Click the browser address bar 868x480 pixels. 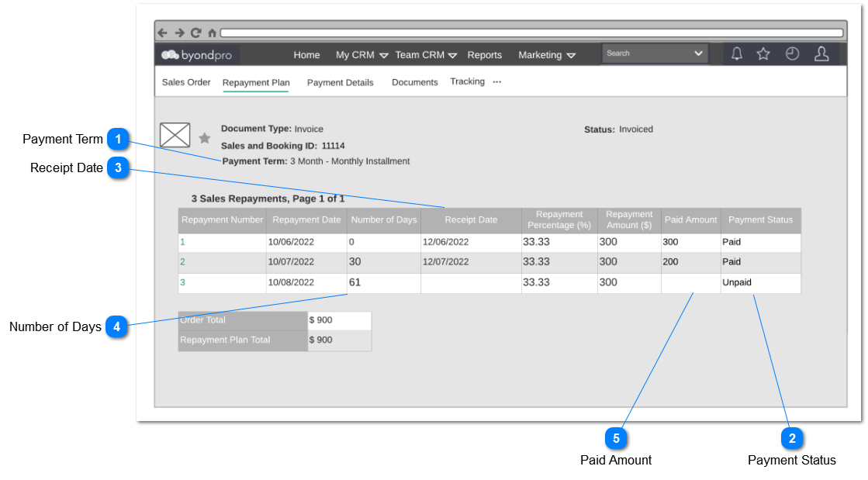point(532,33)
